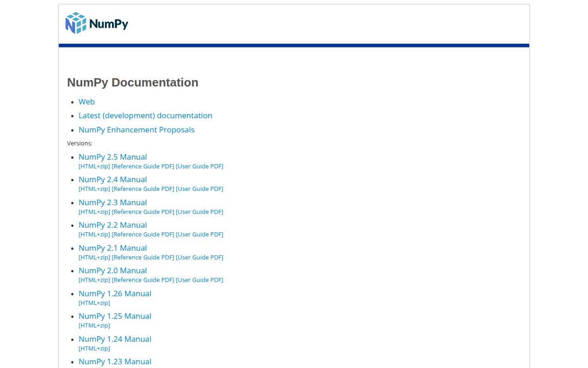Screen dimensions: 588x368
Task: Open the NumPy 1.26 Manual
Action: point(115,293)
